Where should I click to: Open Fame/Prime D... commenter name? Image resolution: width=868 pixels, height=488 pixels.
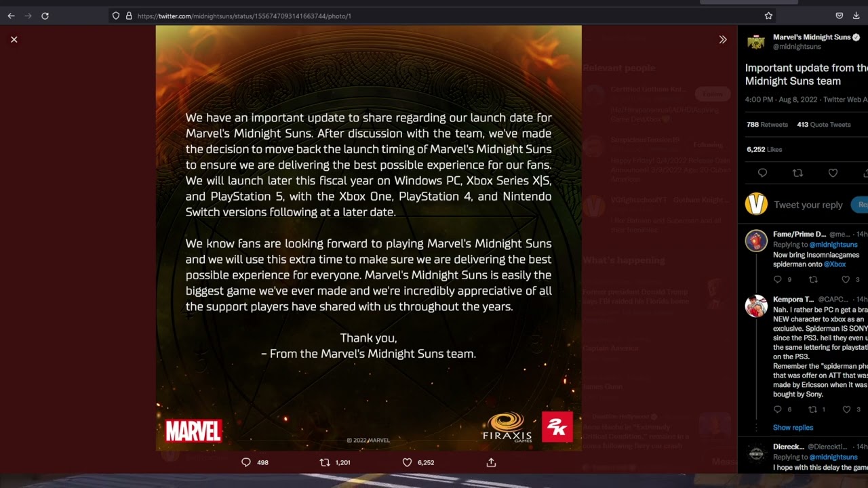(x=800, y=235)
